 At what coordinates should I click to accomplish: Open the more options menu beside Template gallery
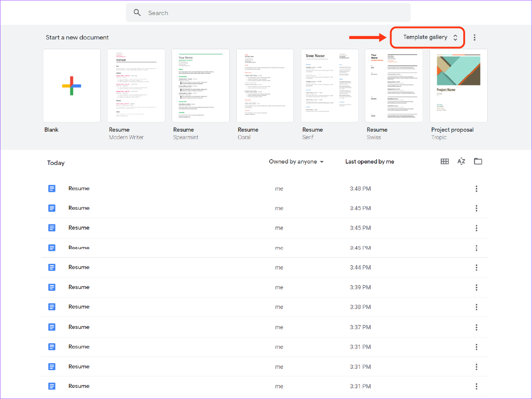coord(474,38)
